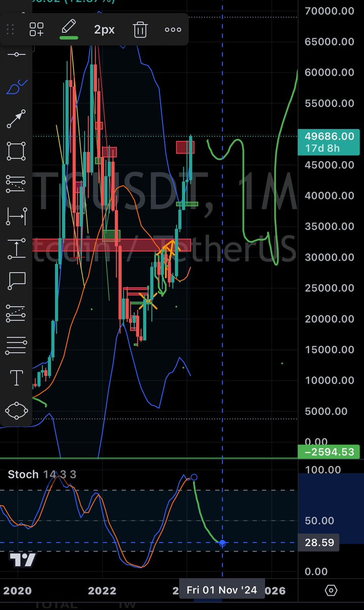Select the date range measure tool
The width and height of the screenshot is (364, 610).
click(x=16, y=217)
